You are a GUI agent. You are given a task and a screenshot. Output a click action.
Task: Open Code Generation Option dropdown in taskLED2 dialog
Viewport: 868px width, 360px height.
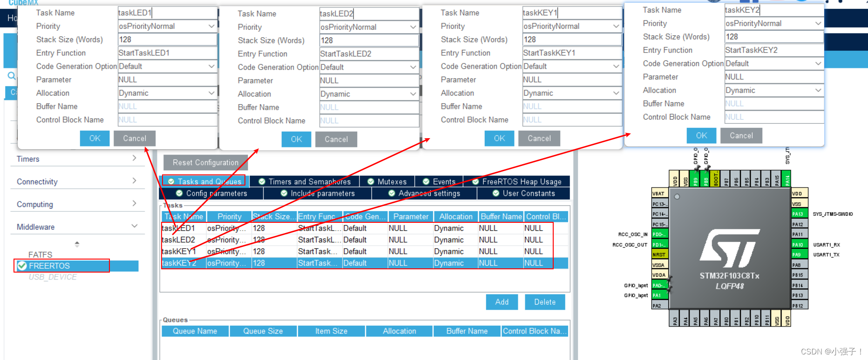(x=413, y=67)
